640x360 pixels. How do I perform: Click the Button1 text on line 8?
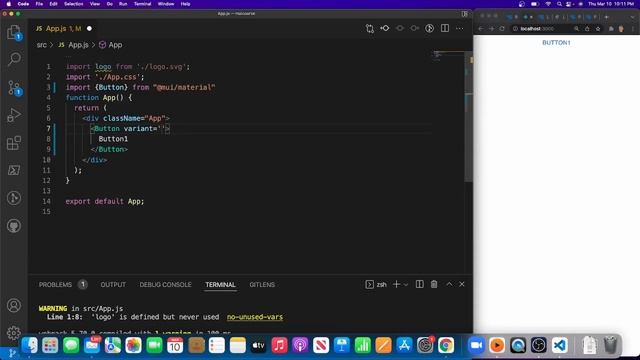113,139
